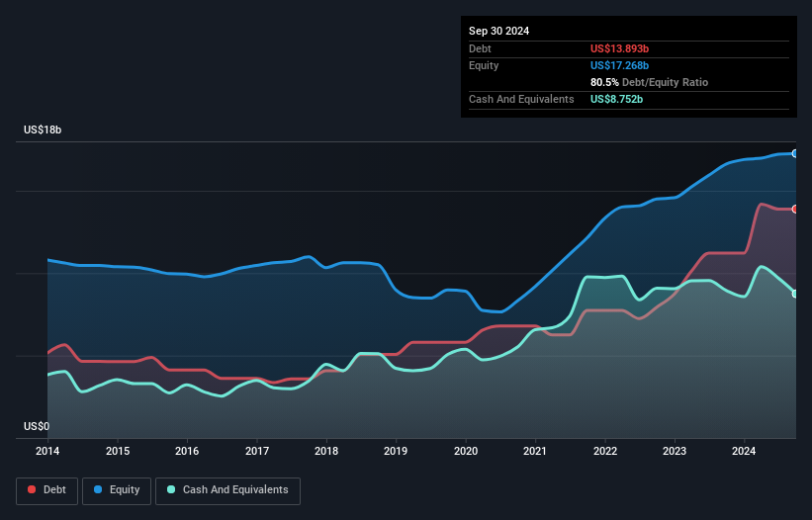This screenshot has height=520, width=812.
Task: Click the 2024 axis year label
Action: [744, 451]
